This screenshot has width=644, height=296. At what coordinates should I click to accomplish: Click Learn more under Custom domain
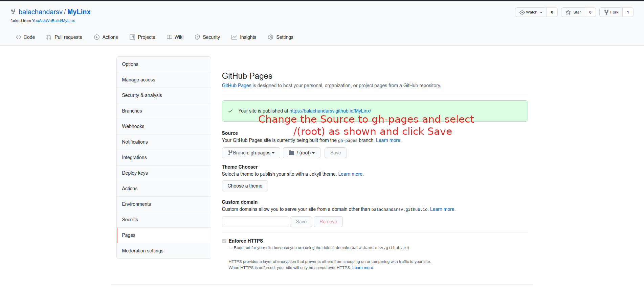[442, 209]
